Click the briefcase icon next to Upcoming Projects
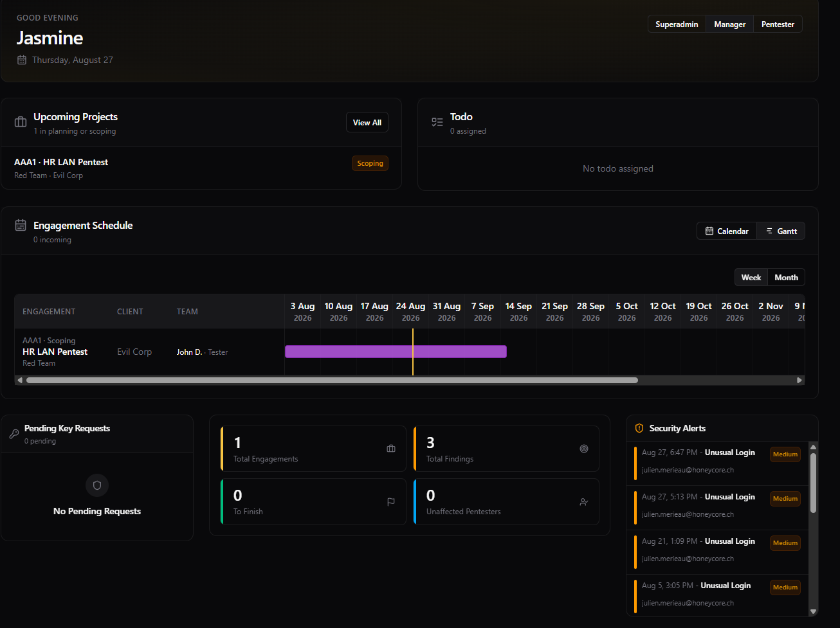This screenshot has width=840, height=628. pos(21,122)
